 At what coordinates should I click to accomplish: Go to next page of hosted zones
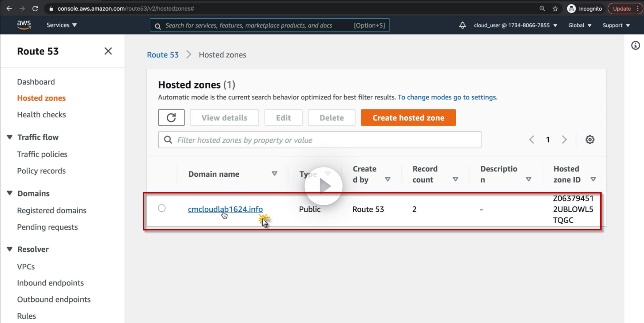pos(564,140)
